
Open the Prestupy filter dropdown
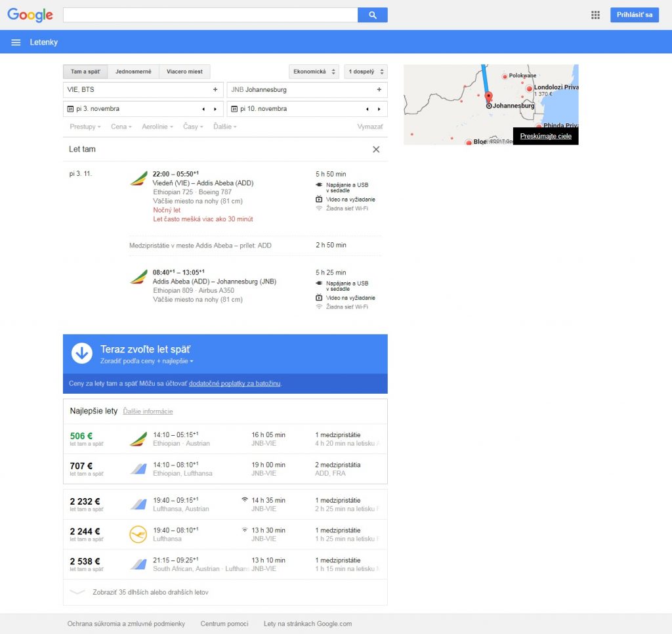(x=85, y=127)
